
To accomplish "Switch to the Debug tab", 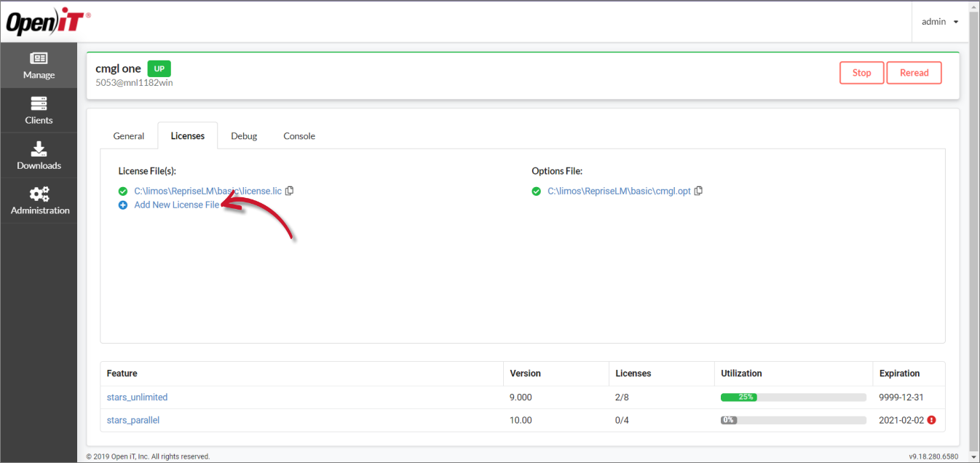I will click(x=244, y=136).
